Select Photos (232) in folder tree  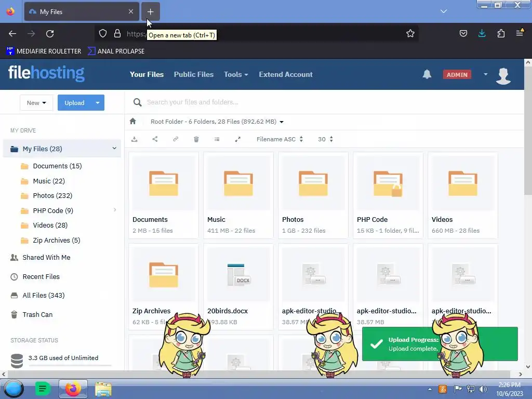coord(52,196)
